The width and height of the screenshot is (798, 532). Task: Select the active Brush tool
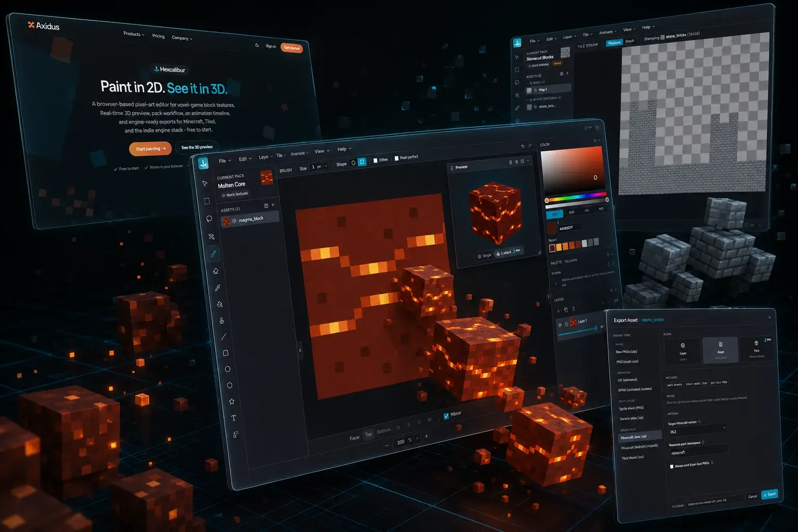213,254
